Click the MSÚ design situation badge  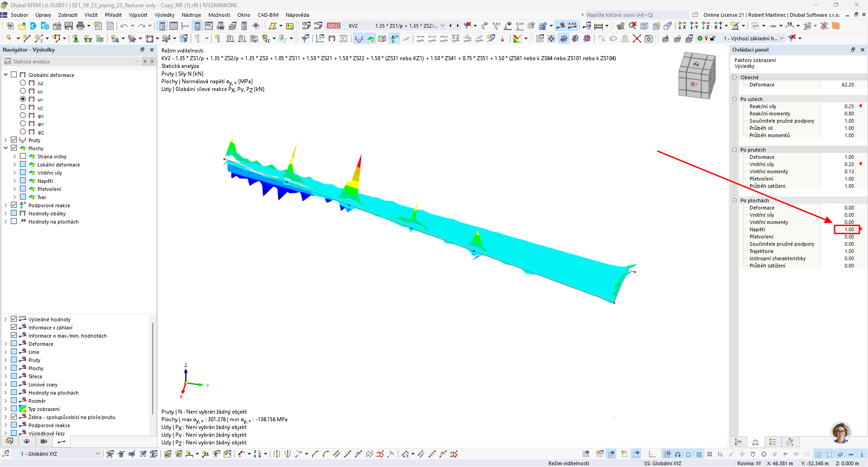[x=334, y=26]
